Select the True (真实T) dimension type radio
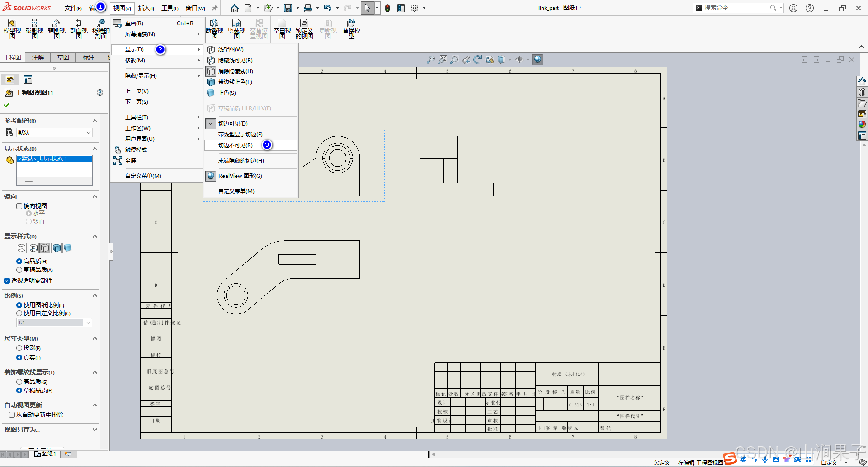 [19, 357]
